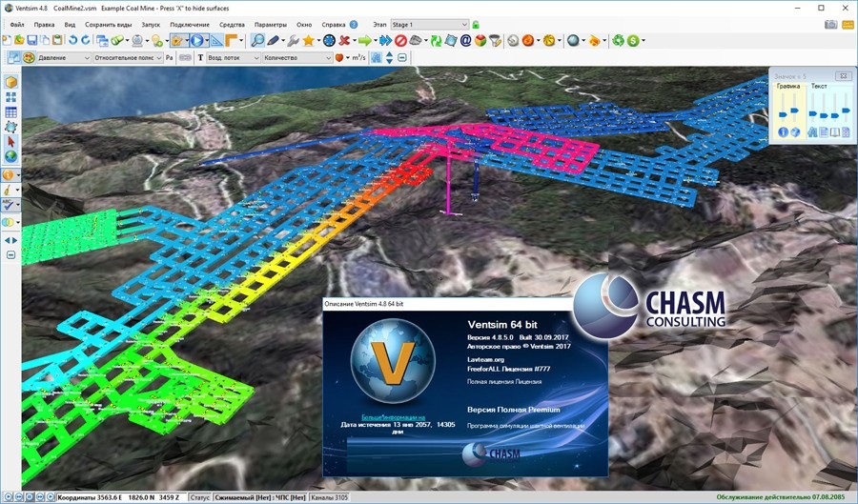
Task: Open the Количество dropdown
Action: 297,57
